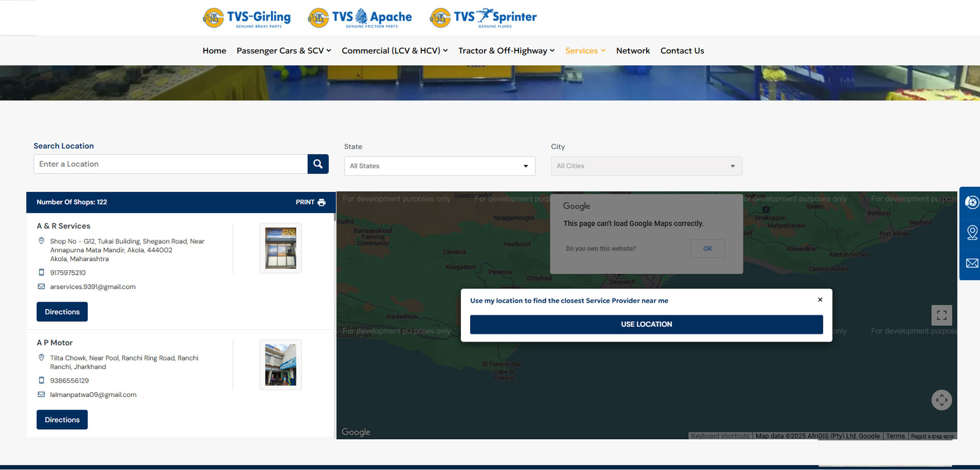This screenshot has width=980, height=470.
Task: Go to the Home page
Action: click(215, 50)
